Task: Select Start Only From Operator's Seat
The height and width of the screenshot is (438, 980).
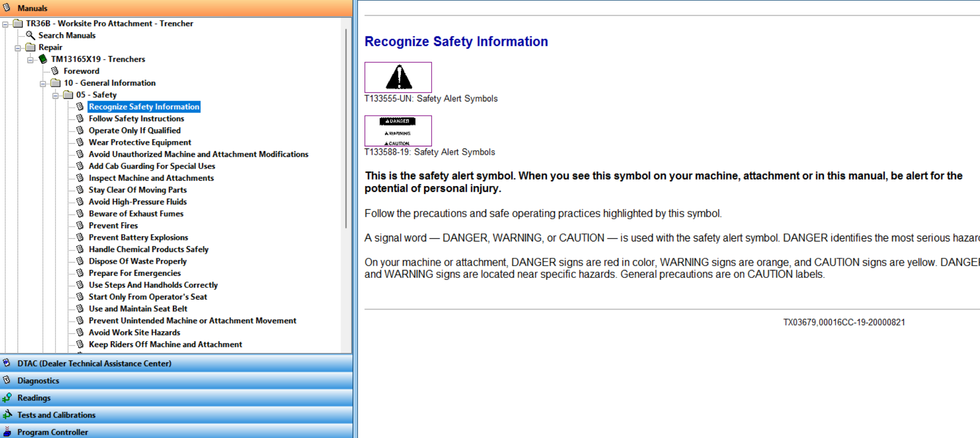Action: click(x=148, y=297)
